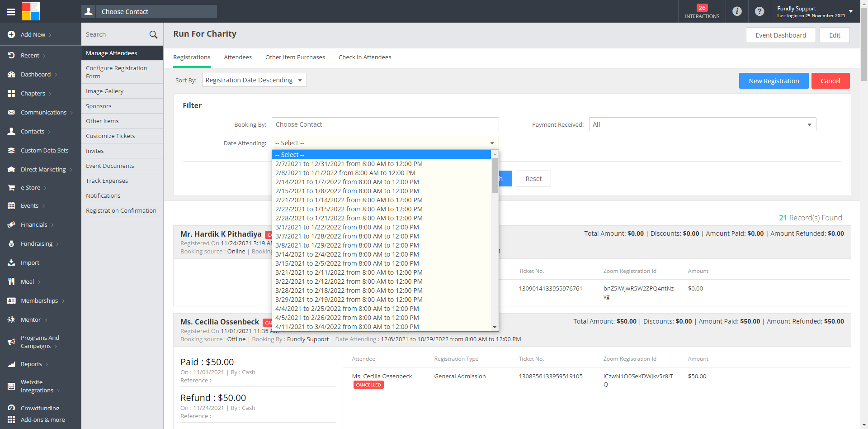868x429 pixels.
Task: Focus the sidebar Search field
Action: [x=115, y=34]
